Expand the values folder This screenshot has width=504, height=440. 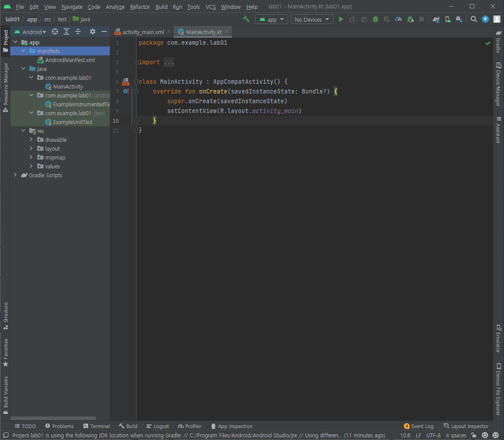click(x=31, y=166)
